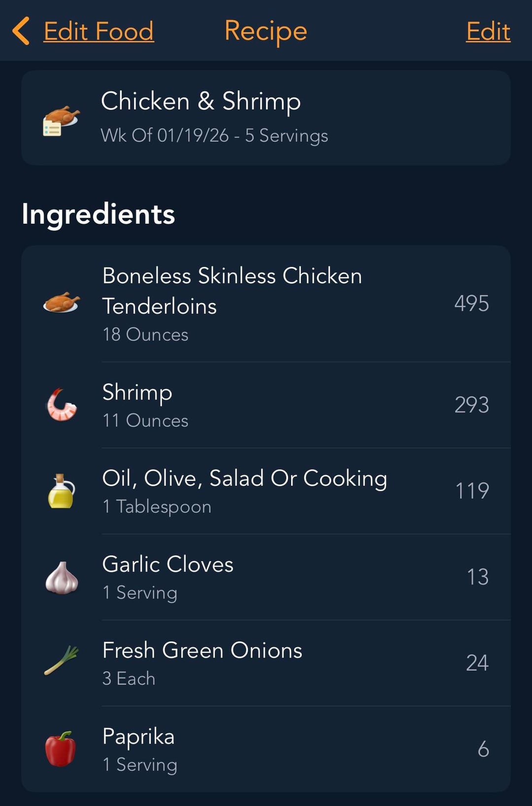Tap the shrimp icon
Viewport: 532px width, 806px height.
click(x=62, y=405)
